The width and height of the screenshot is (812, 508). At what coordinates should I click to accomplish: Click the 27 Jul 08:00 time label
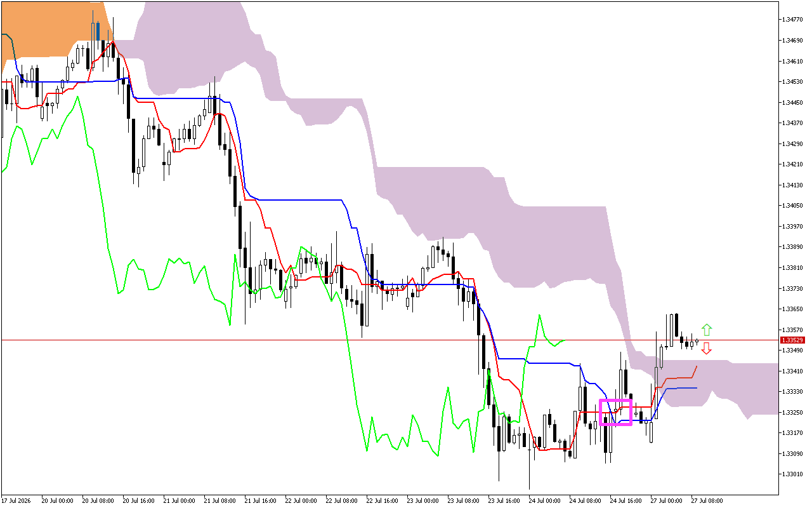(x=706, y=501)
